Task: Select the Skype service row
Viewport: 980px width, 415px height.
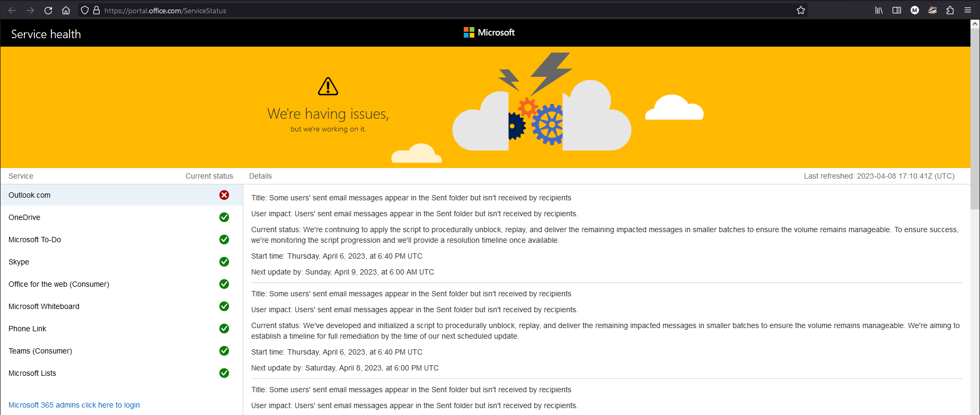Action: click(121, 262)
